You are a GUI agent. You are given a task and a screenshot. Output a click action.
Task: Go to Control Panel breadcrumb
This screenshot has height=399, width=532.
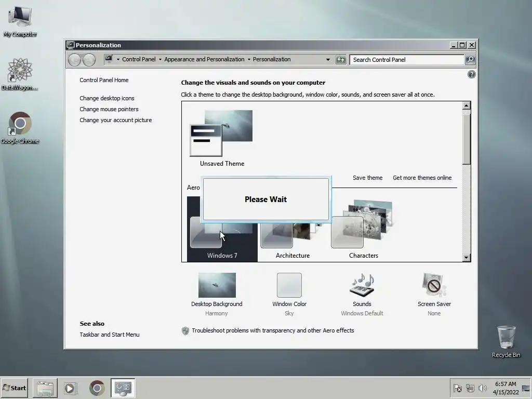[139, 59]
